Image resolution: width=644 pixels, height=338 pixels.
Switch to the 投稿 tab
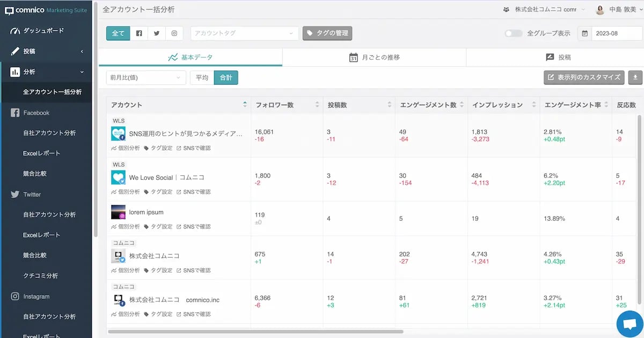pos(558,57)
